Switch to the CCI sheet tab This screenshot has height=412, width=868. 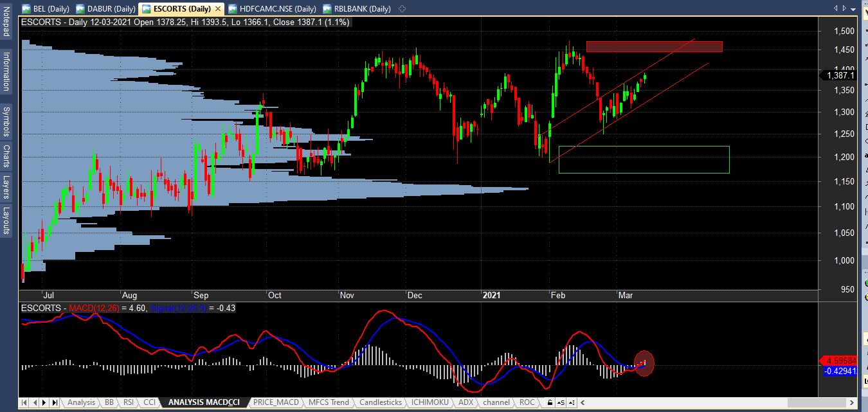click(149, 402)
